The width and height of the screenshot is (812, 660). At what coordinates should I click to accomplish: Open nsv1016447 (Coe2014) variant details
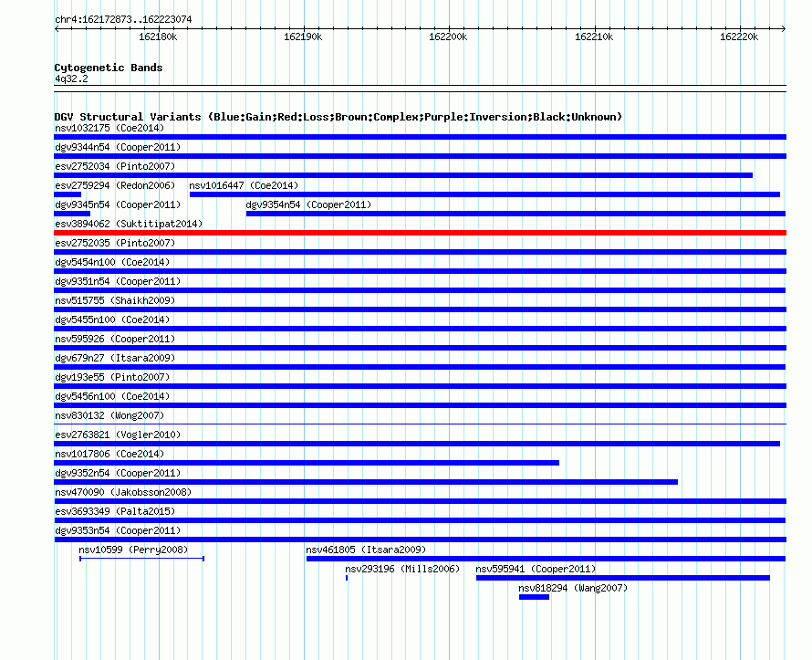484,194
